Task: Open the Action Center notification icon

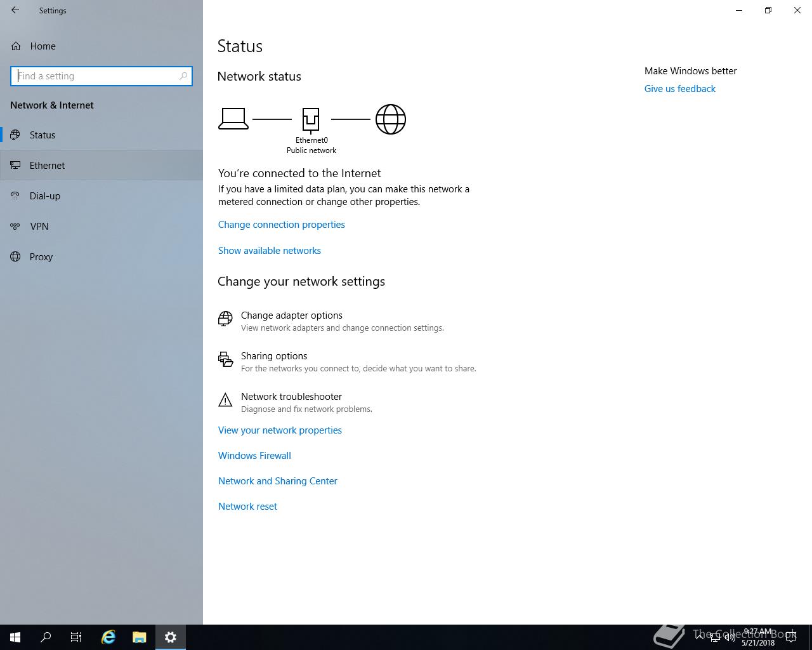Action: point(791,637)
